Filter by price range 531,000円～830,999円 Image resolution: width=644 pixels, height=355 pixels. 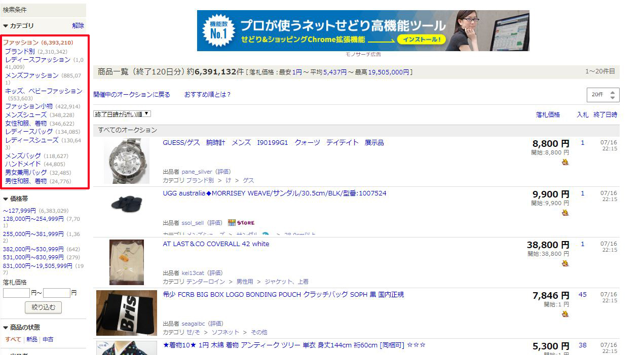[x=33, y=257]
